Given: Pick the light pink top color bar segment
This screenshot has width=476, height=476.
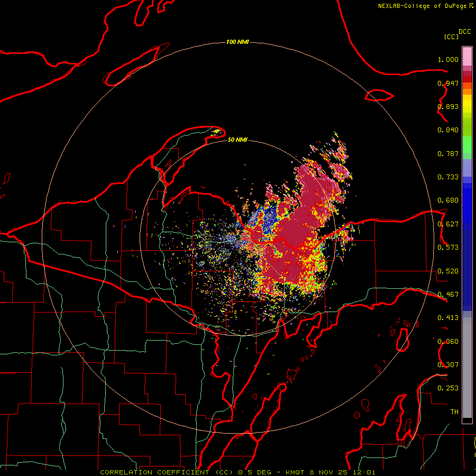Looking at the screenshot, I should (x=467, y=57).
